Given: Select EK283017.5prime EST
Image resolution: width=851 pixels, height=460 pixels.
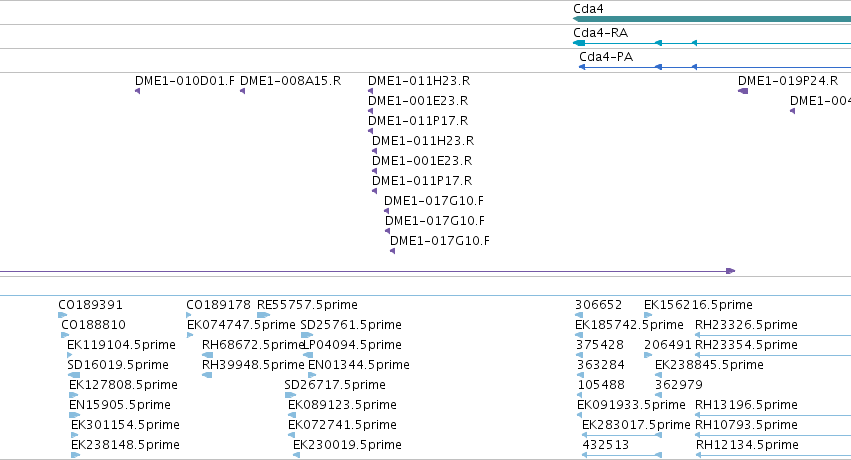Looking at the screenshot, I should [x=636, y=425].
